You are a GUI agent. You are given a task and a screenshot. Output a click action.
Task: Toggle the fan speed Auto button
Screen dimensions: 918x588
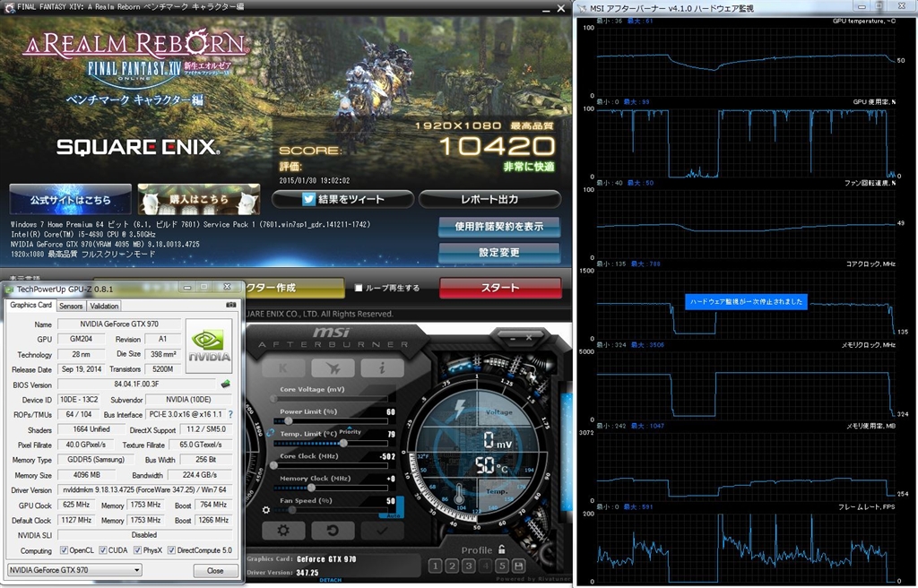[x=392, y=516]
